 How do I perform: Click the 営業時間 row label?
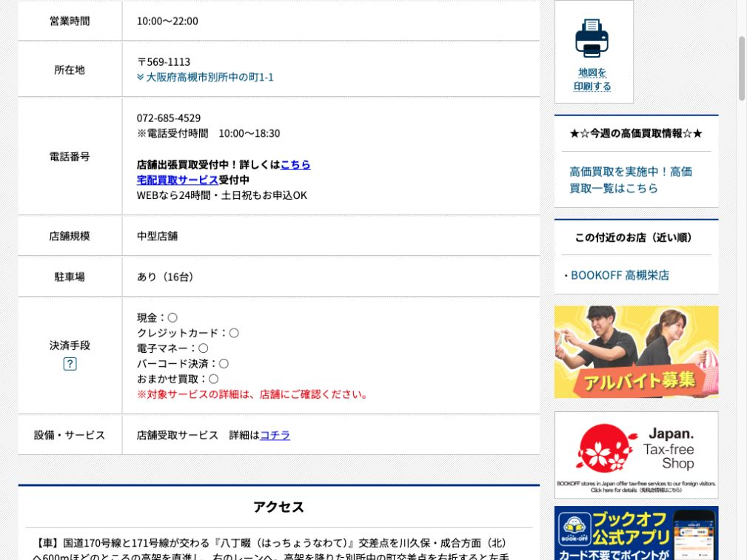tap(70, 21)
